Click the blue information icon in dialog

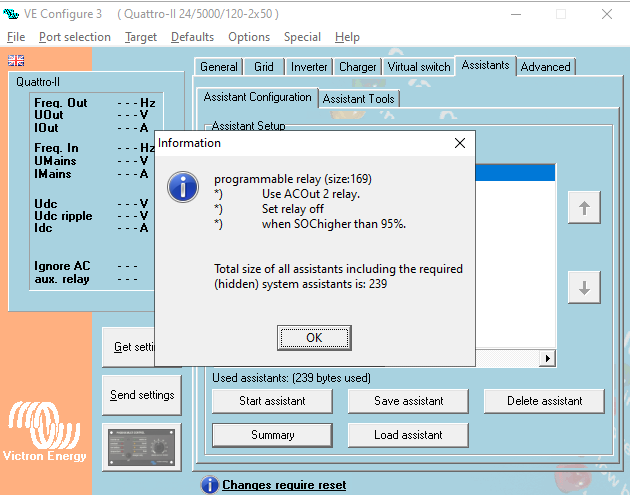click(183, 187)
